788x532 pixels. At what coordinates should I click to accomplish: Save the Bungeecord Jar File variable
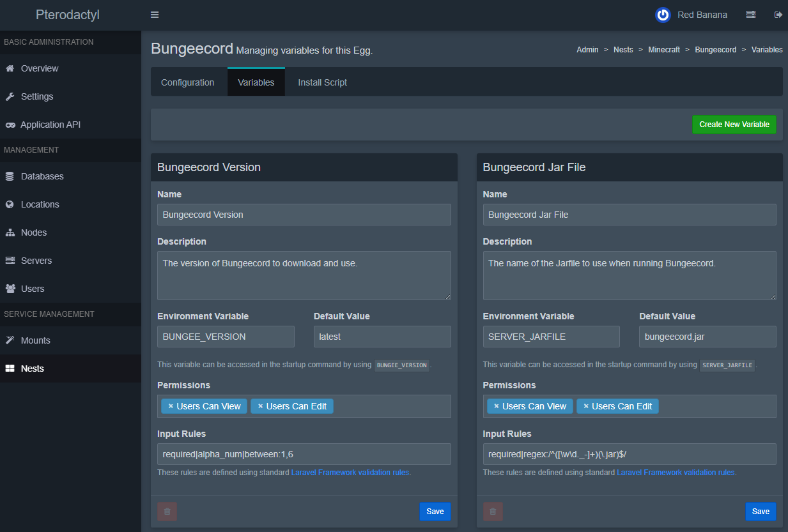click(761, 511)
